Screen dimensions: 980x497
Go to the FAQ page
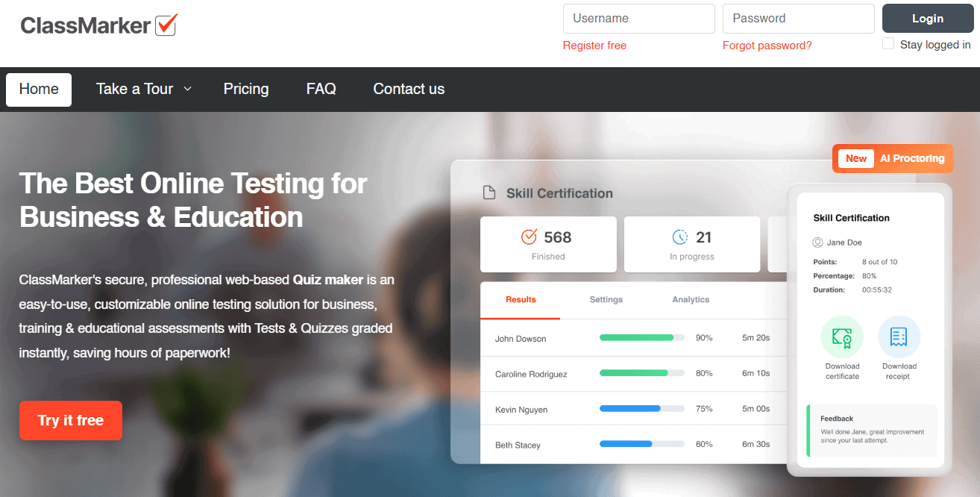tap(321, 89)
